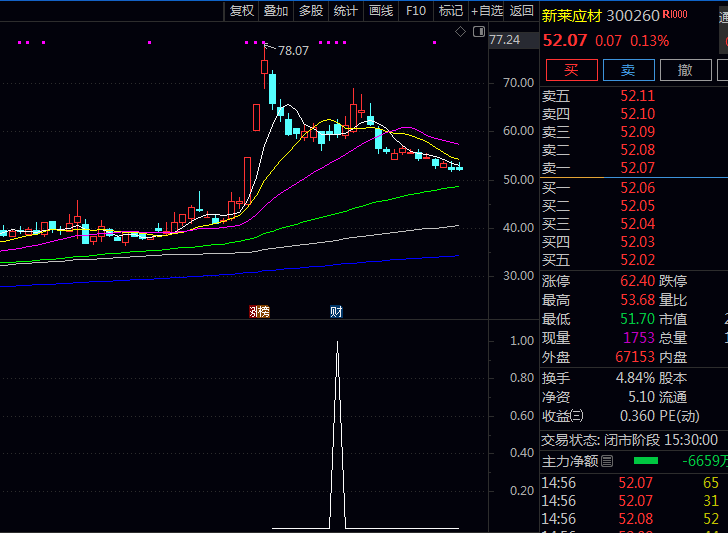This screenshot has width=728, height=533.
Task: Click the 卖一 ask price 52.07
Action: pyautogui.click(x=638, y=168)
